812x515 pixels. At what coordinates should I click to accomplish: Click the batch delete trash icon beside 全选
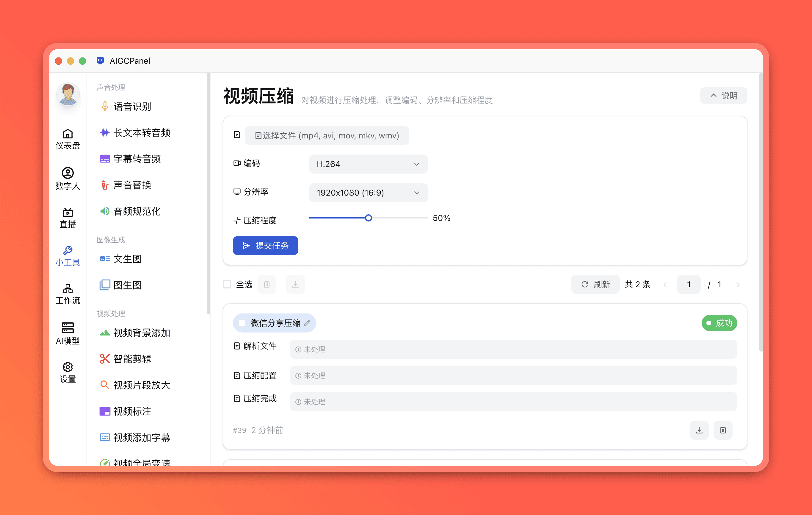pyautogui.click(x=267, y=285)
